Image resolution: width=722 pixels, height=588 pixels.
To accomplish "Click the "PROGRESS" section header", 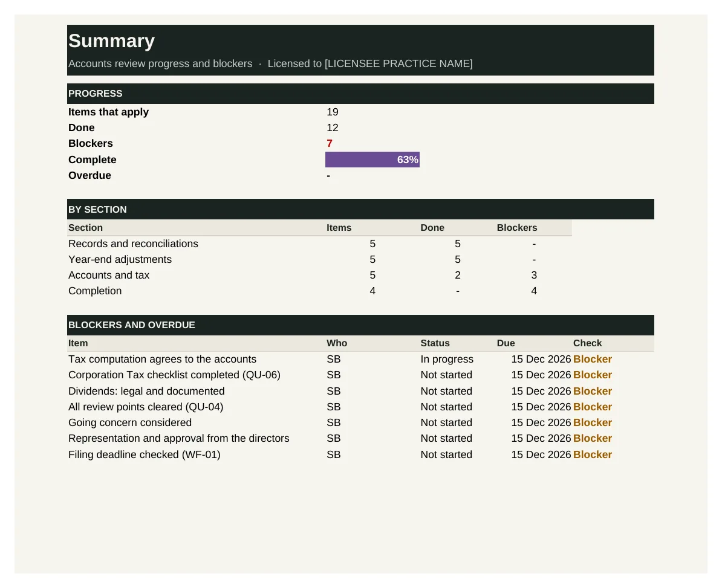I will tap(96, 94).
